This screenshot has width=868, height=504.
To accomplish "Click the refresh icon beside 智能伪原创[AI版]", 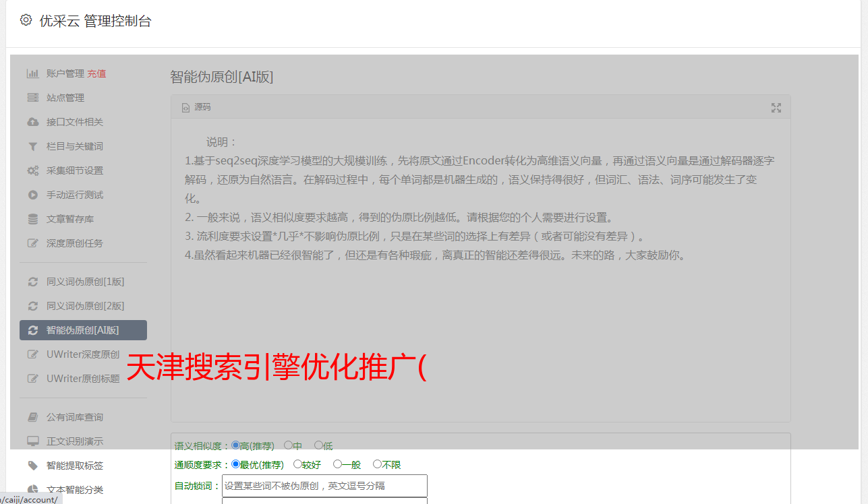I will [x=32, y=330].
